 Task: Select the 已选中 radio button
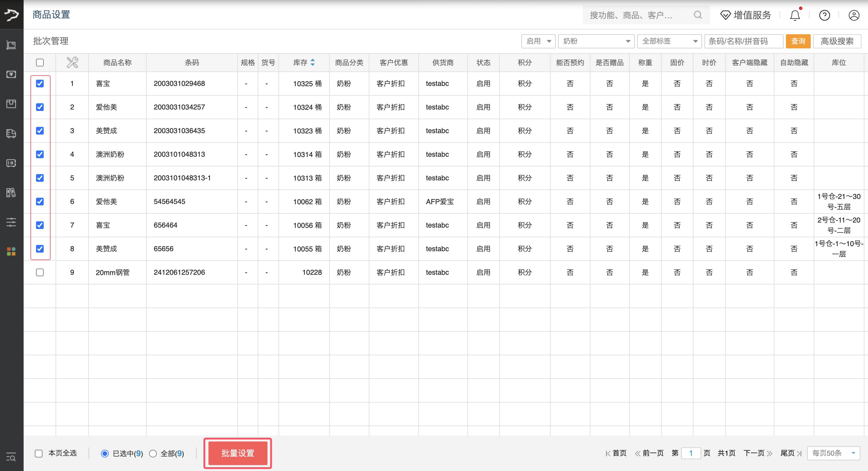[x=105, y=454]
